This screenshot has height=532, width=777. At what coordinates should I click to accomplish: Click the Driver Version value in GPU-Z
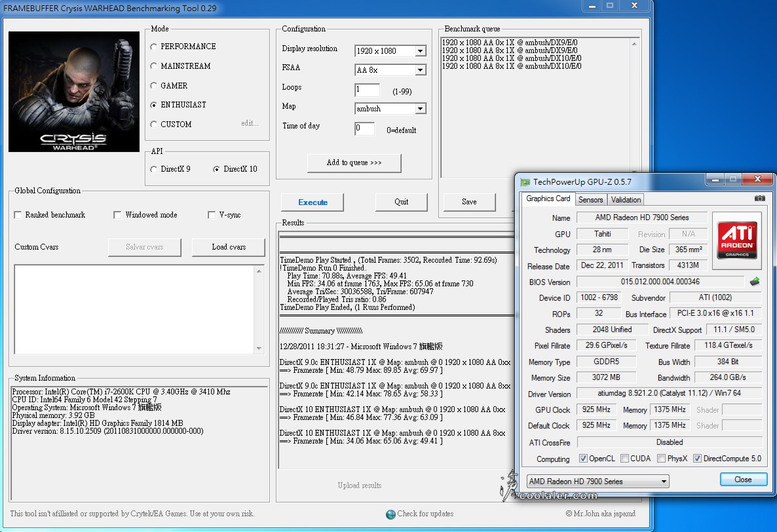pos(669,393)
